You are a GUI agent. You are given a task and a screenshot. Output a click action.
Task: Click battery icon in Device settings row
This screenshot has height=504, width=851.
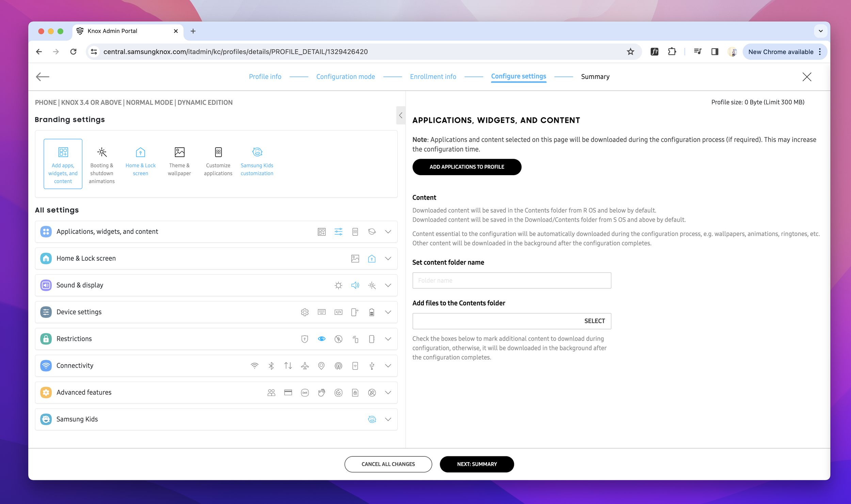[x=372, y=312]
